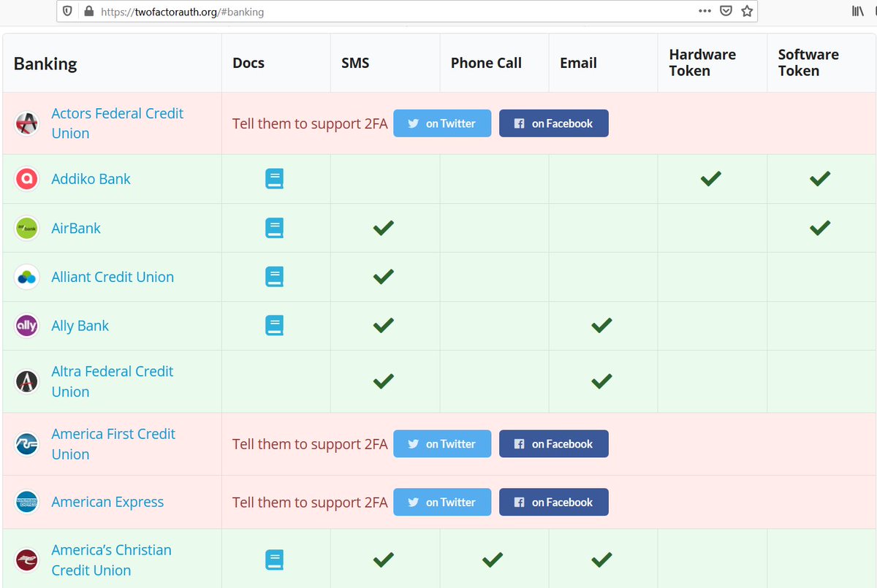Tweet at America First Credit Union
The width and height of the screenshot is (877, 588).
[442, 444]
